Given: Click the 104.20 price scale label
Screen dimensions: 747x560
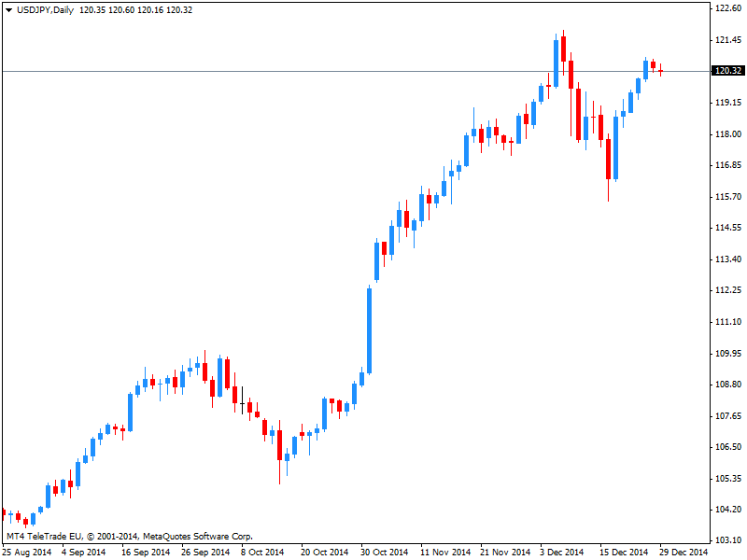Looking at the screenshot, I should (728, 510).
